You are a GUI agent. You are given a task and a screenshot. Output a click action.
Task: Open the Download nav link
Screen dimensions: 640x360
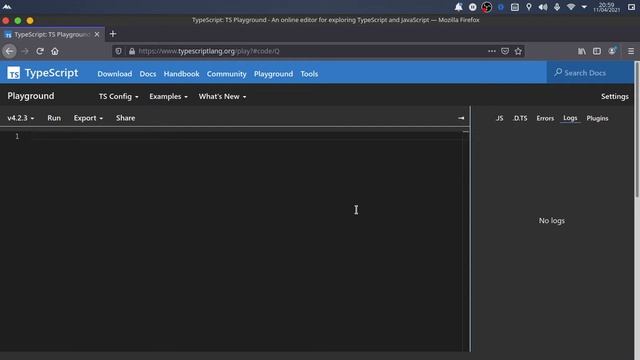pos(115,74)
